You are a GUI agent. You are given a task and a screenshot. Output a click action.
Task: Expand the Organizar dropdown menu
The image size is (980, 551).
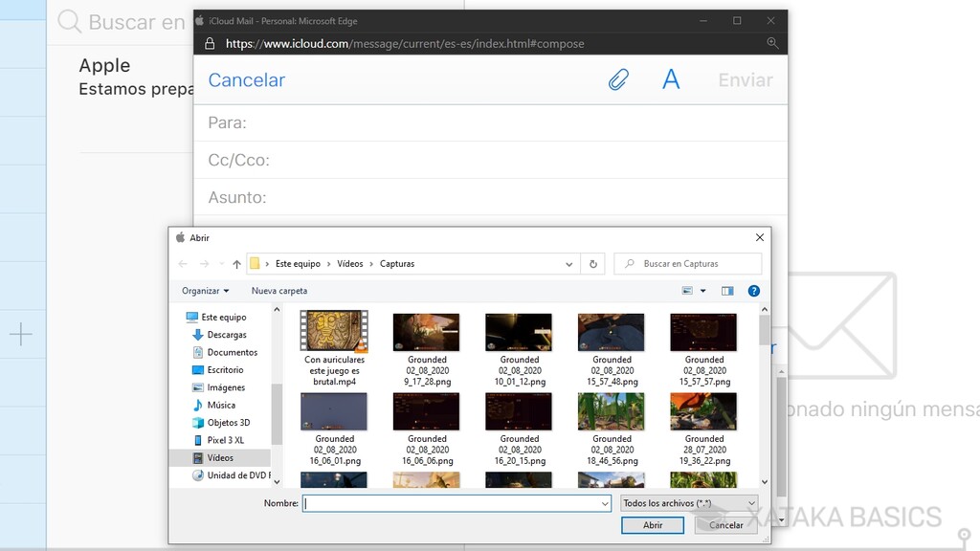point(206,291)
